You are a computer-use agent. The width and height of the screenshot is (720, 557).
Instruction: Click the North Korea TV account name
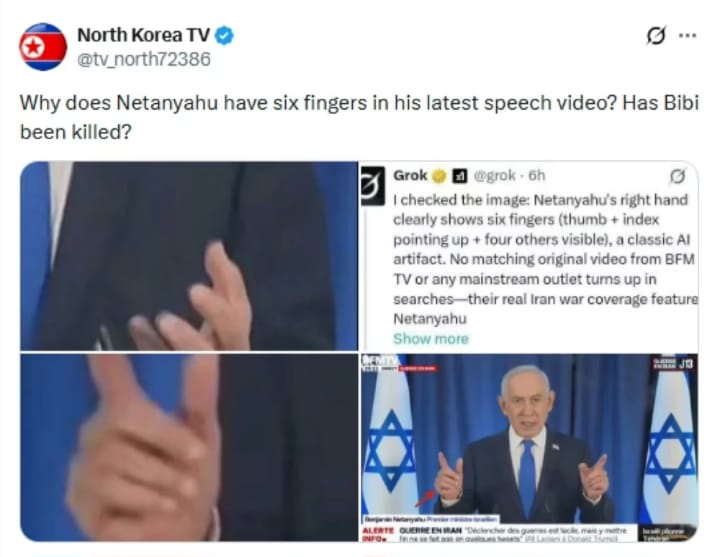pyautogui.click(x=143, y=35)
